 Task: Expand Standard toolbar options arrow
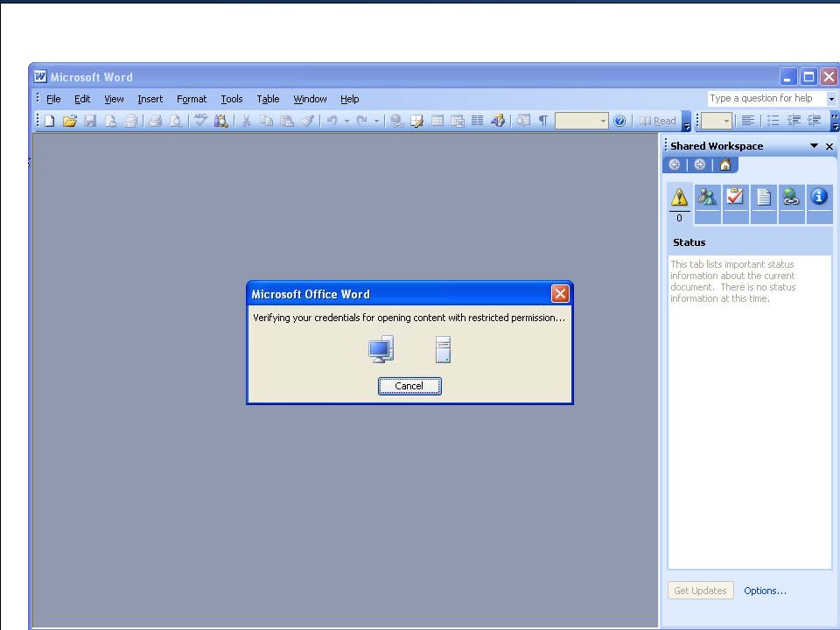tap(686, 122)
